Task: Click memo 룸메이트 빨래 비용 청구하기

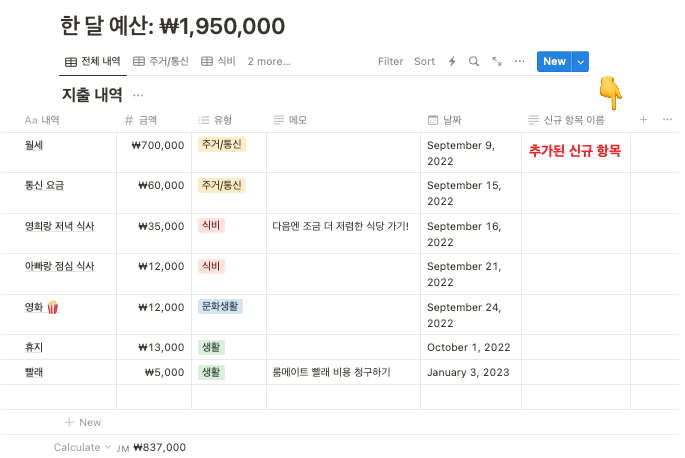Action: (331, 372)
